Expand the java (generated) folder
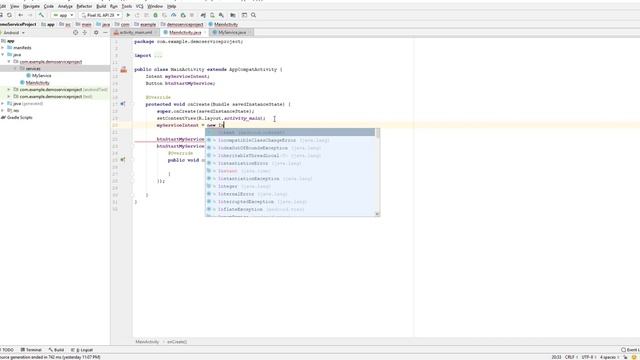The height and width of the screenshot is (360, 640). point(3,104)
